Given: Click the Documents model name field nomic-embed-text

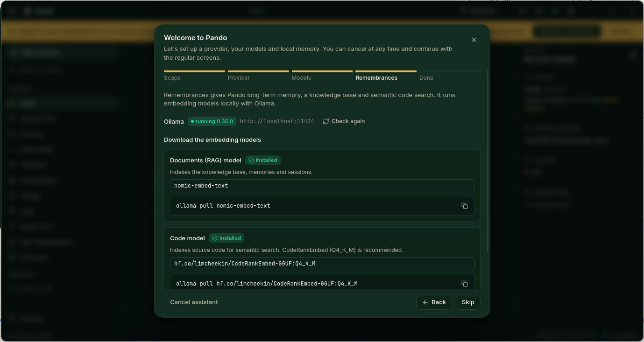Looking at the screenshot, I should pos(322,186).
